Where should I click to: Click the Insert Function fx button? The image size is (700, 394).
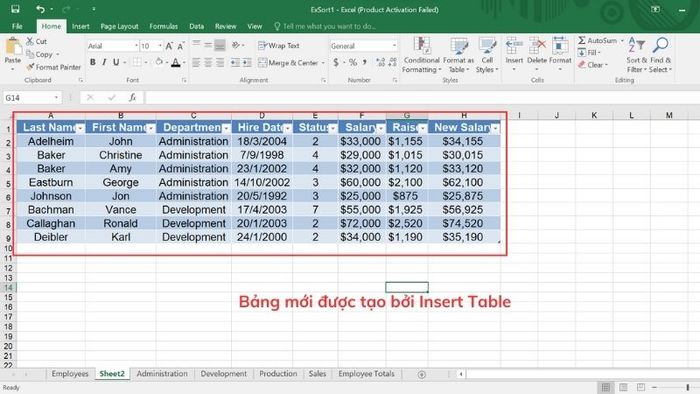(x=133, y=97)
